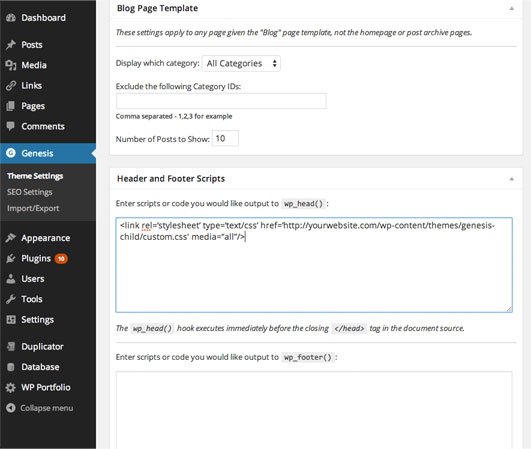
Task: Go to Theme Settings page
Action: coord(35,176)
